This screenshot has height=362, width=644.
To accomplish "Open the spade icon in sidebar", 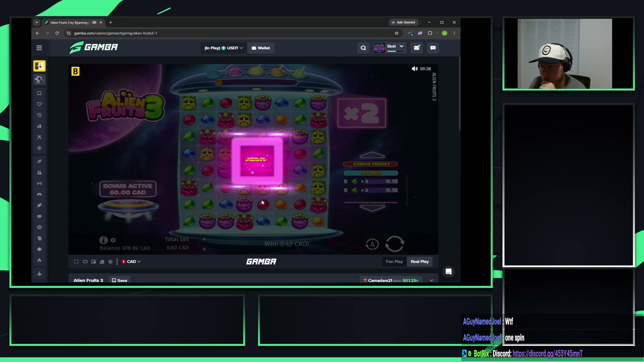I will point(39,249).
